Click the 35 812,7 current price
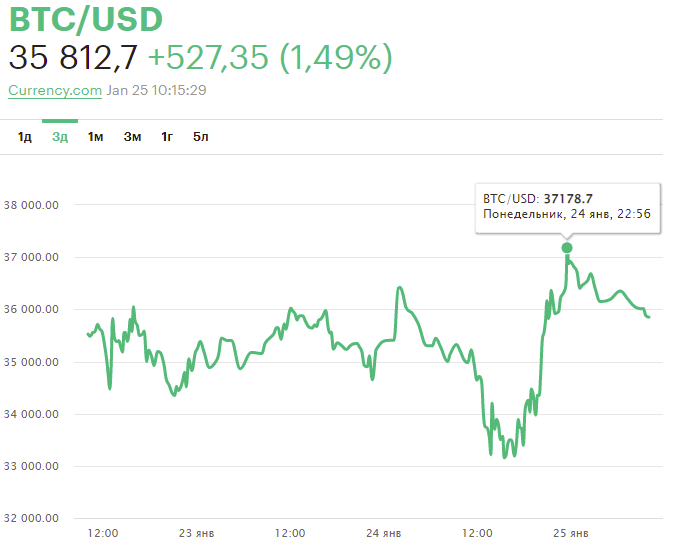Viewport: 673px width, 547px height. pos(73,58)
